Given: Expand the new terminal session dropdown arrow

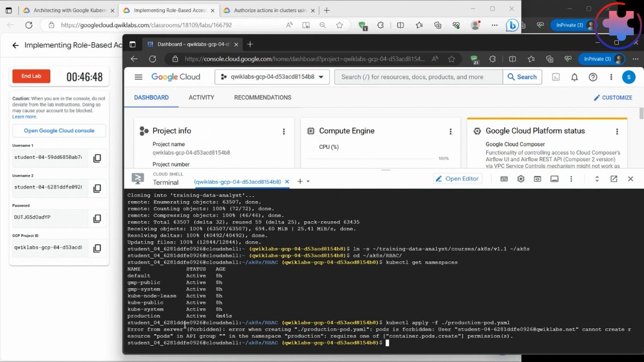Looking at the screenshot, I should coord(308,182).
